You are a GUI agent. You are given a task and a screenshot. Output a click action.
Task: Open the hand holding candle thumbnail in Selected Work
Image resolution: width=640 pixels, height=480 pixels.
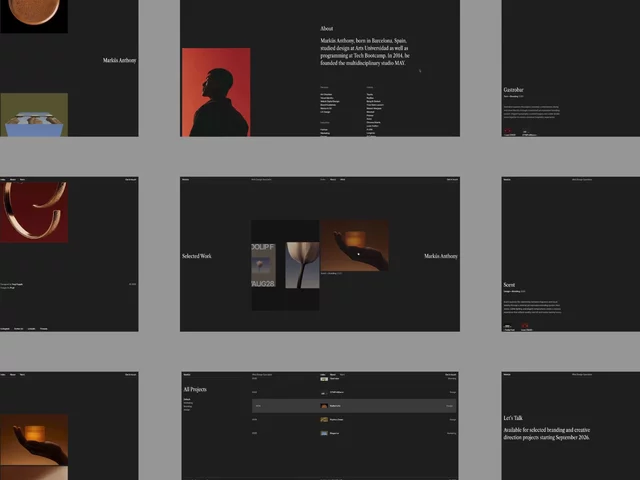point(355,245)
